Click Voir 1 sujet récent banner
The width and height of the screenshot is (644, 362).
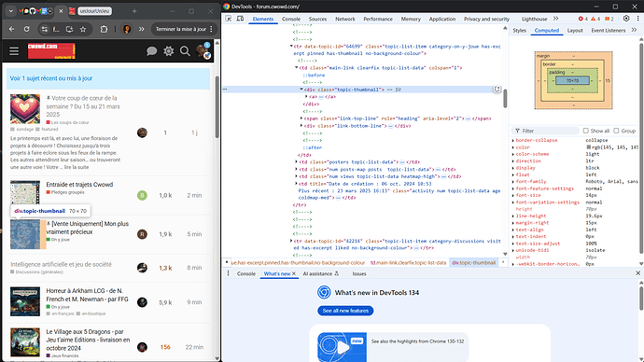point(108,78)
